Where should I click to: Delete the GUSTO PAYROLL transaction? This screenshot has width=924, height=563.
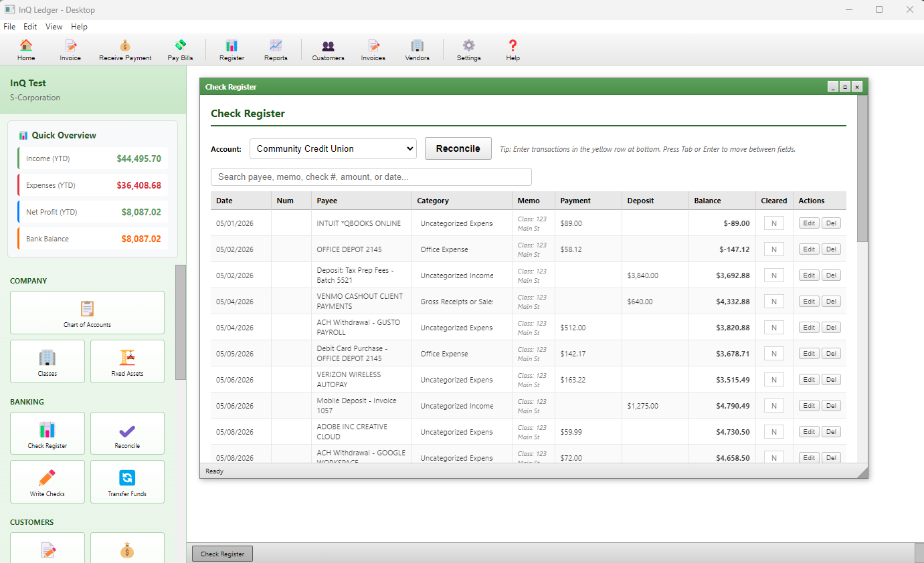(x=831, y=328)
